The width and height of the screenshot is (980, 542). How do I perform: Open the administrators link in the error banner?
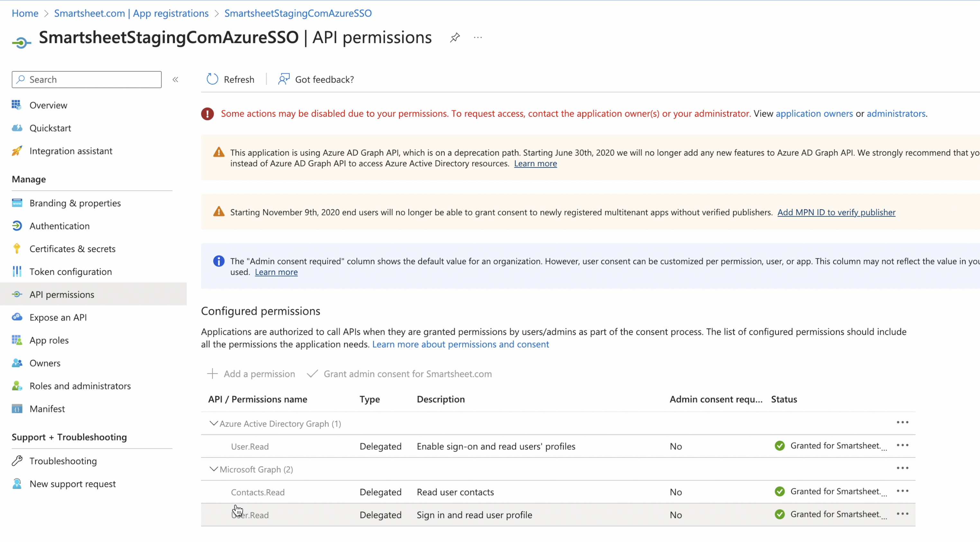point(896,113)
